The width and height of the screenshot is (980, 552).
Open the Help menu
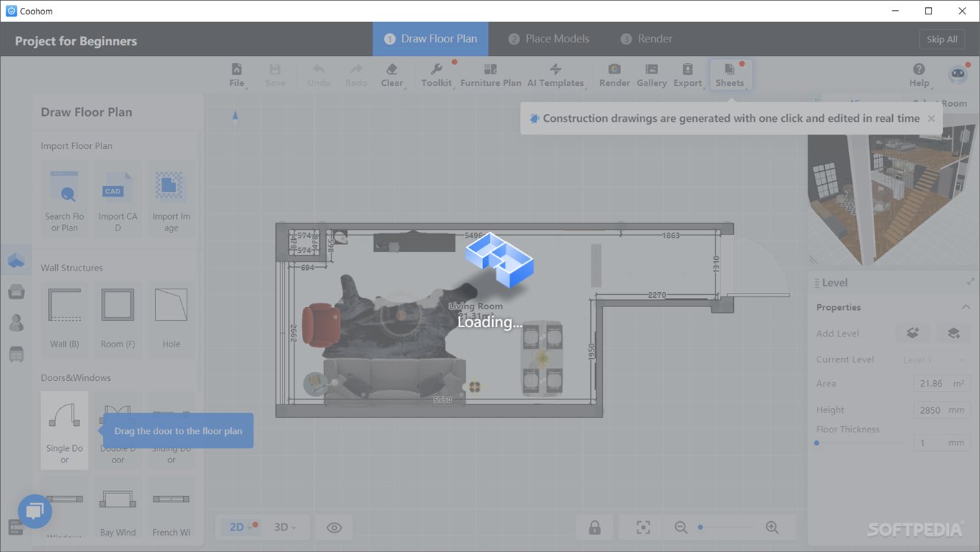pos(919,74)
